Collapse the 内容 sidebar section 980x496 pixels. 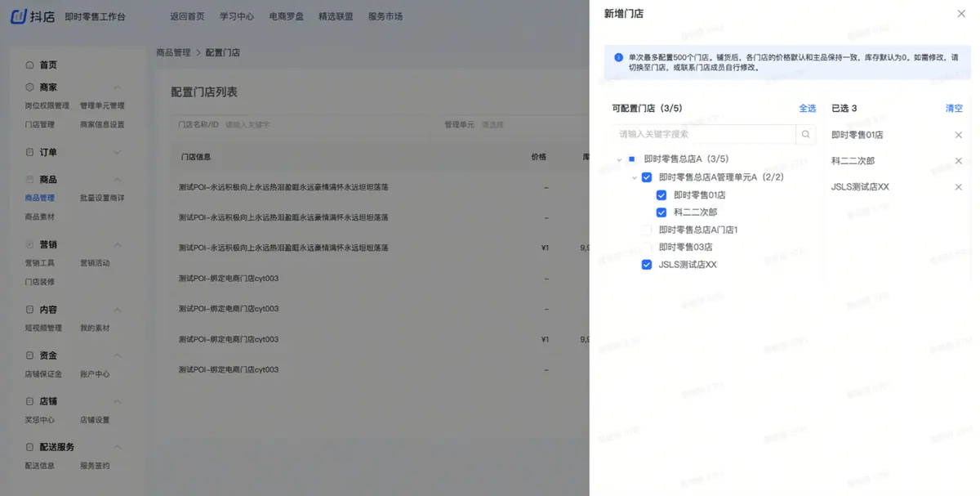117,310
